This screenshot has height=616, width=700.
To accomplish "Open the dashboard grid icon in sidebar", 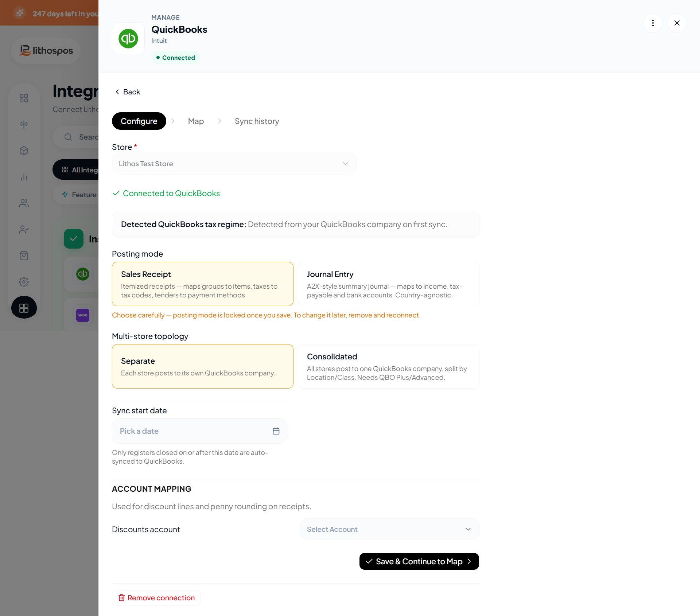I will click(x=24, y=98).
